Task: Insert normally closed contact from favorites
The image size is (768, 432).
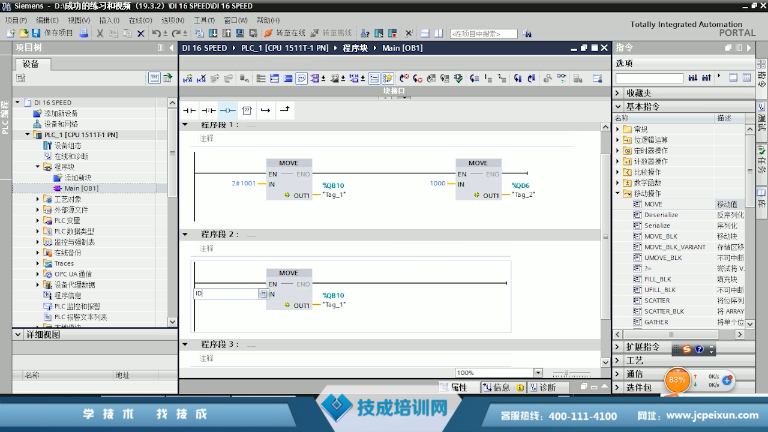Action: pos(208,110)
